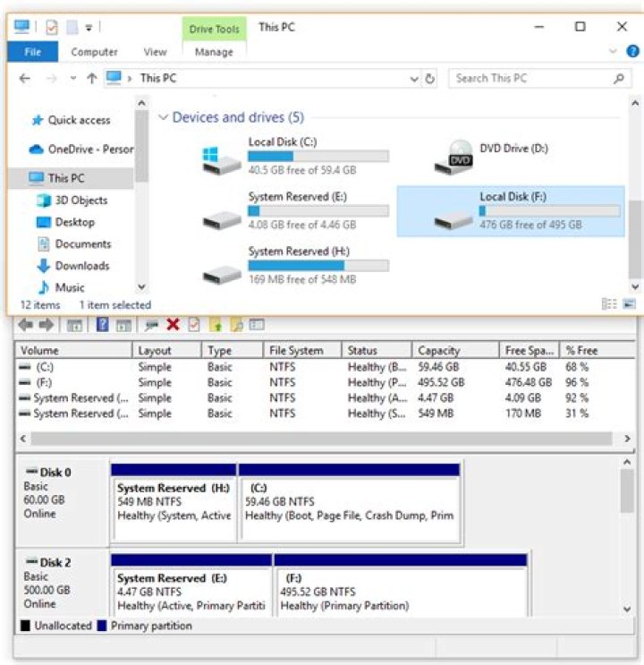The height and width of the screenshot is (665, 644).
Task: Open View ribbon tab
Action: tap(155, 52)
